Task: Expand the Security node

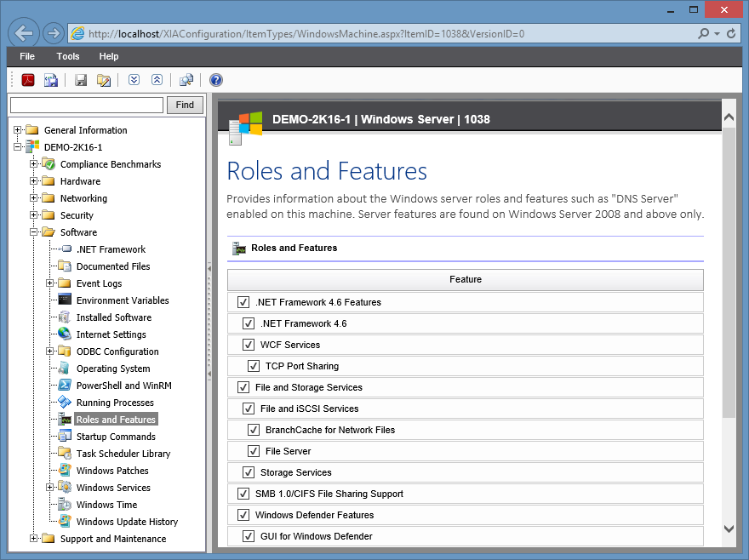Action: [x=33, y=215]
